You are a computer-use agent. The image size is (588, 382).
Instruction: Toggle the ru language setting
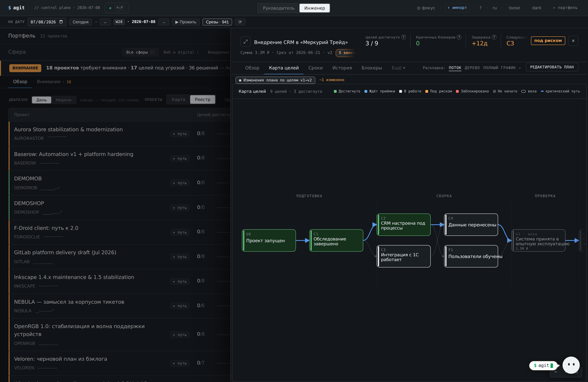[x=495, y=8]
